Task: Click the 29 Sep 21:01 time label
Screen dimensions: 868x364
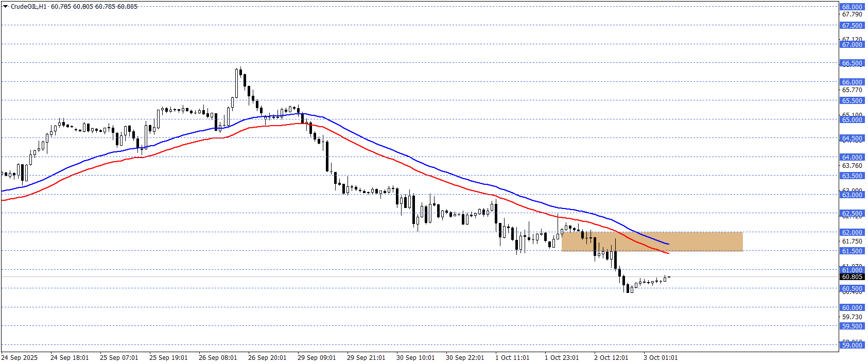Action: coord(366,358)
